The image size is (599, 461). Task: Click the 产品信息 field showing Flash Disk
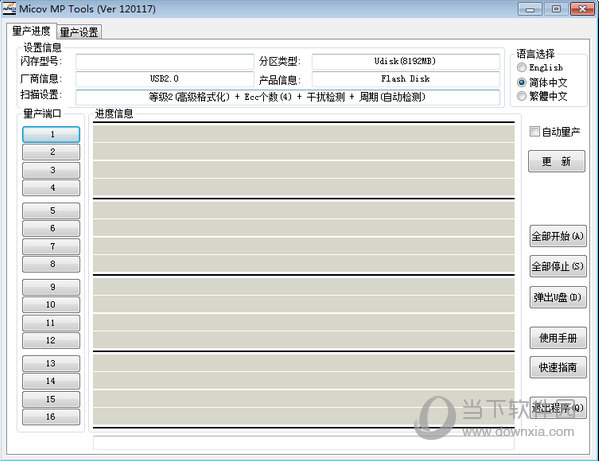(406, 79)
